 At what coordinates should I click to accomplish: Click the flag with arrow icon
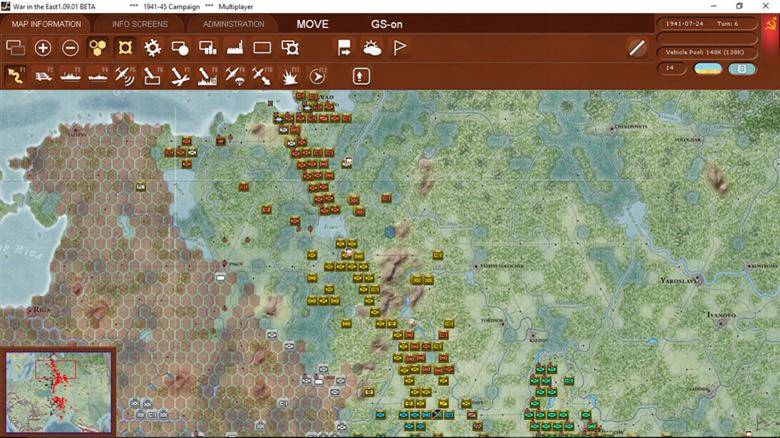[x=344, y=48]
